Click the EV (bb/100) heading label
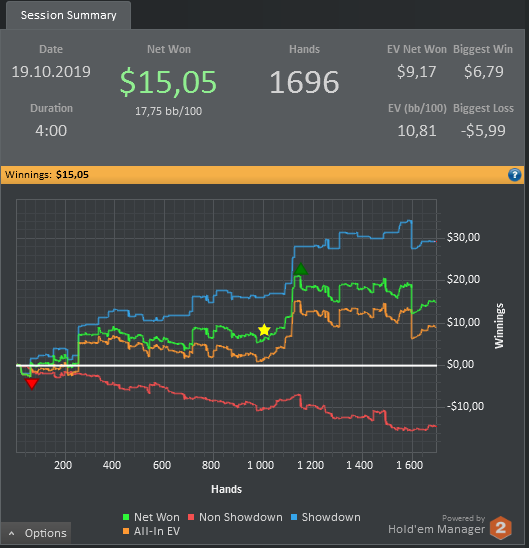The image size is (529, 548). [417, 108]
